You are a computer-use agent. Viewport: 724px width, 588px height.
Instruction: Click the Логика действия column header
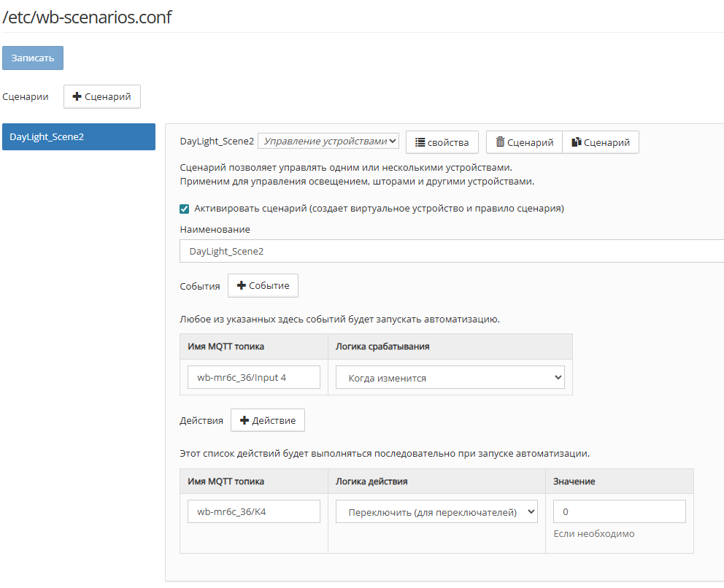(x=371, y=481)
